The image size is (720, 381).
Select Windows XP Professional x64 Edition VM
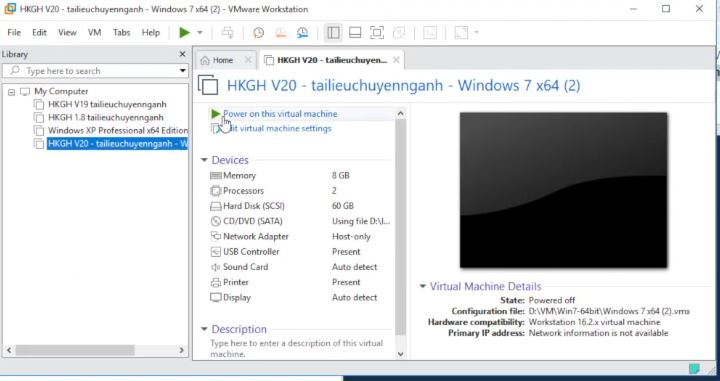(x=118, y=130)
